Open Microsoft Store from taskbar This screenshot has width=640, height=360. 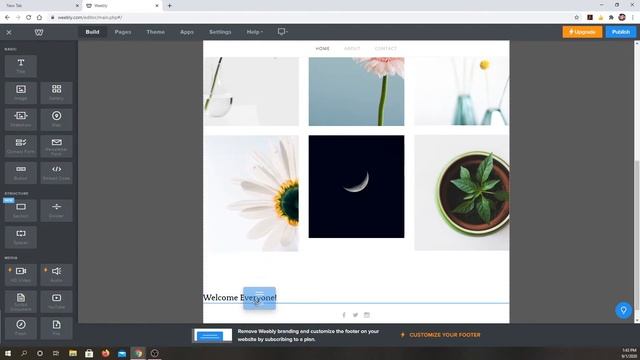pyautogui.click(x=89, y=353)
